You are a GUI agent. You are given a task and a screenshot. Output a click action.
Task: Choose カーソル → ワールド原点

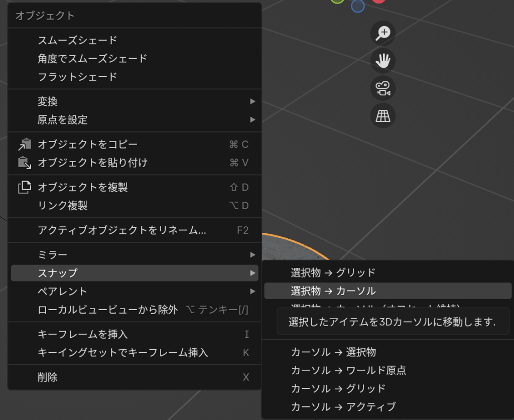point(348,370)
